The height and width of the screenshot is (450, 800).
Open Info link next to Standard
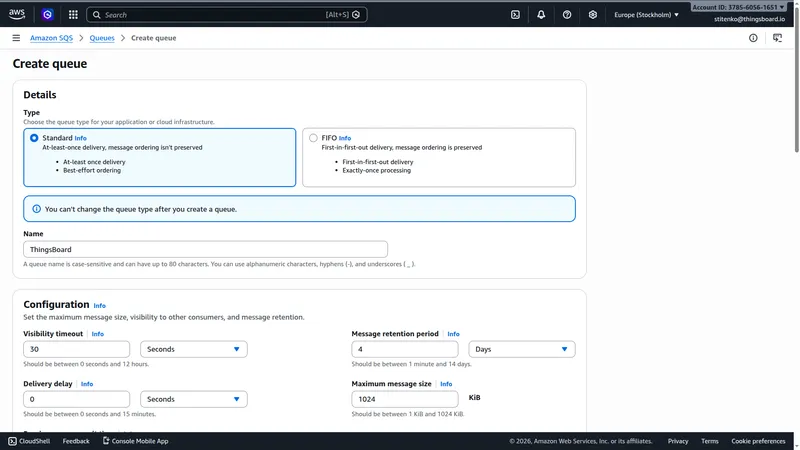[x=81, y=138]
